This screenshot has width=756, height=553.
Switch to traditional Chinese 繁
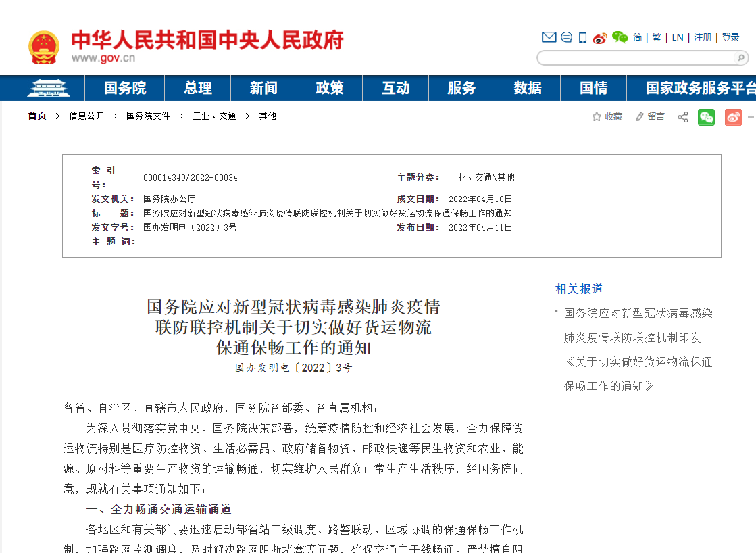tap(657, 37)
